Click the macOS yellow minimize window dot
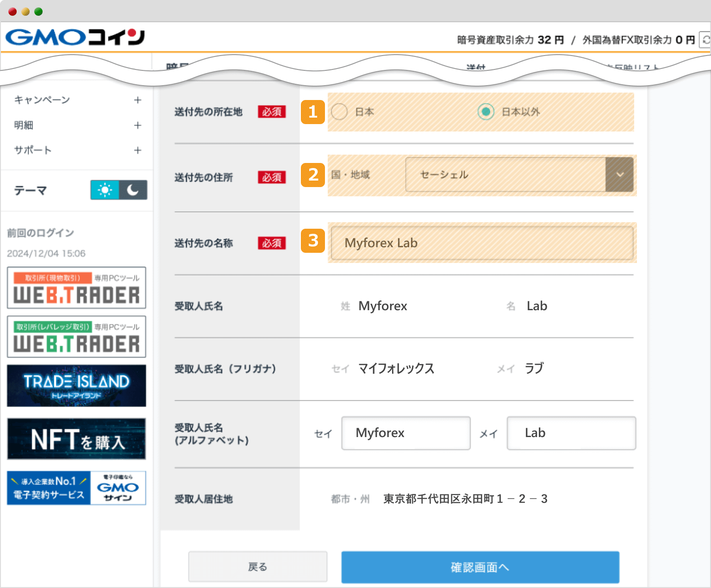The image size is (711, 588). click(25, 12)
